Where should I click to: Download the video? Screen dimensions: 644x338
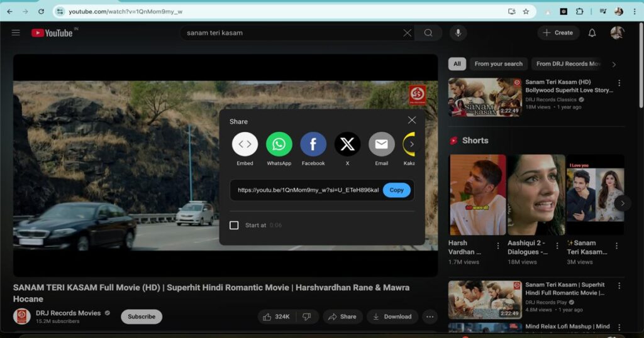click(392, 317)
